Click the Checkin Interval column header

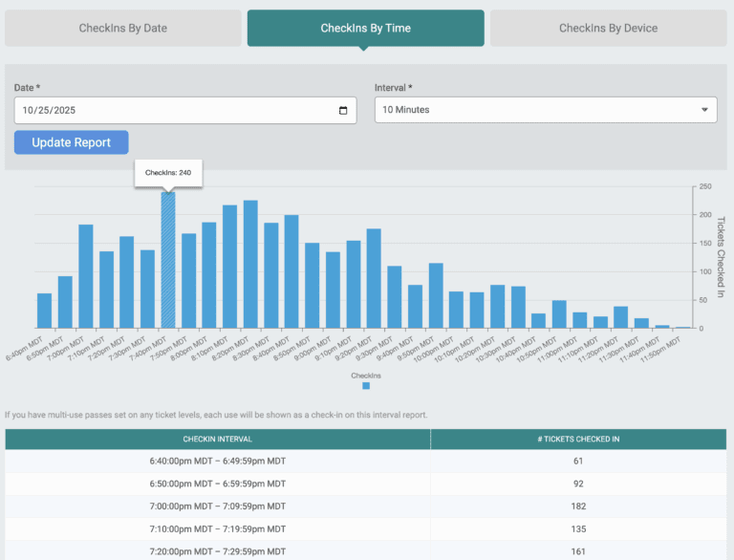218,440
